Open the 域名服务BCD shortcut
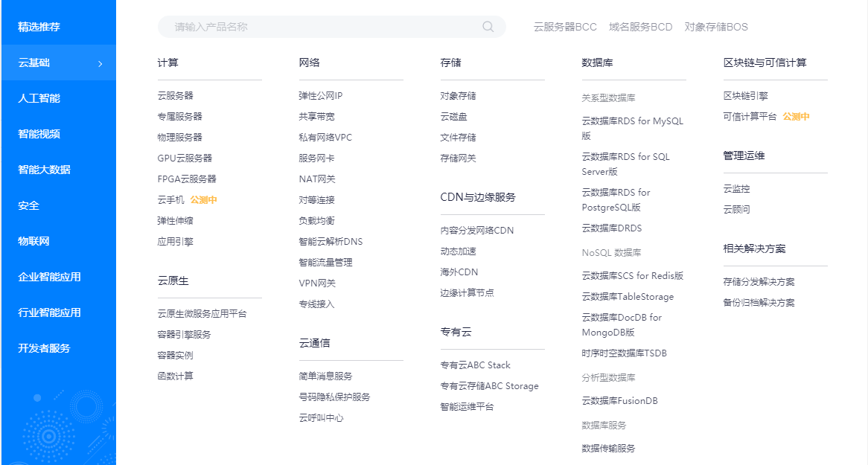The width and height of the screenshot is (868, 465). (x=640, y=27)
